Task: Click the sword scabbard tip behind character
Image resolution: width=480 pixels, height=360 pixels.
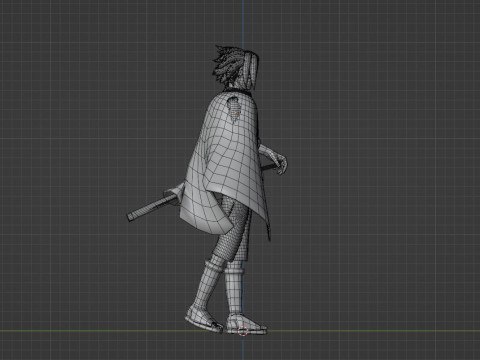Action: [130, 217]
